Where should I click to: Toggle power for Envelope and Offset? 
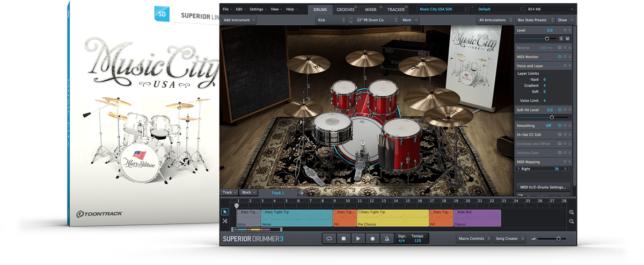pos(559,144)
